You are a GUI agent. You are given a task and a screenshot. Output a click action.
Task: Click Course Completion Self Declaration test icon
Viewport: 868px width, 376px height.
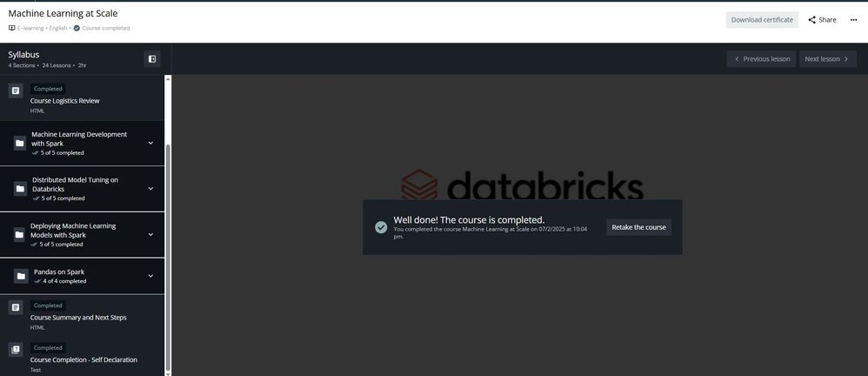[x=16, y=349]
